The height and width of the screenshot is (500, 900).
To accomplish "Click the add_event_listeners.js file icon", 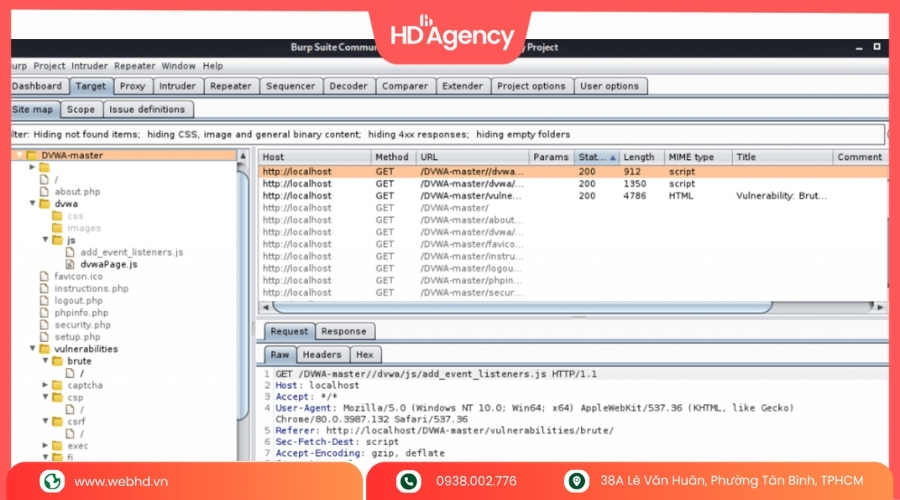I will 70,252.
